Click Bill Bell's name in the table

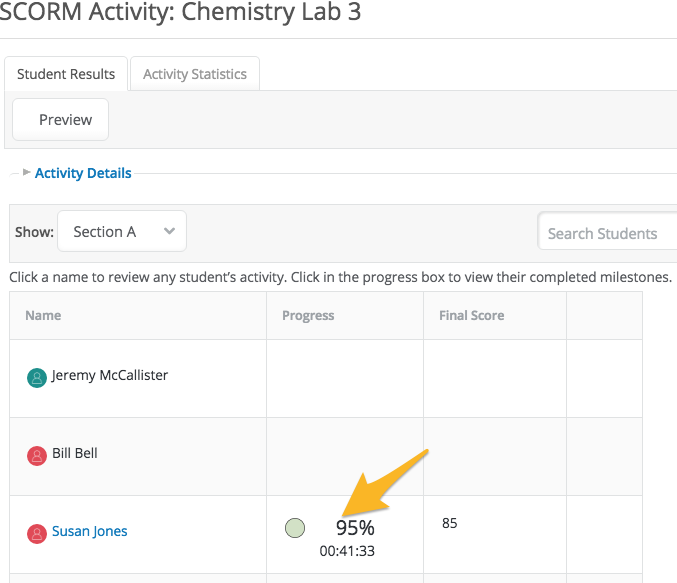pyautogui.click(x=75, y=453)
